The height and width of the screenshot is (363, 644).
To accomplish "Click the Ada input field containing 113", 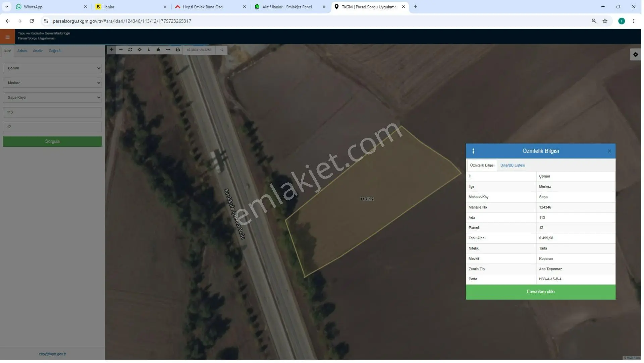I will pyautogui.click(x=52, y=112).
